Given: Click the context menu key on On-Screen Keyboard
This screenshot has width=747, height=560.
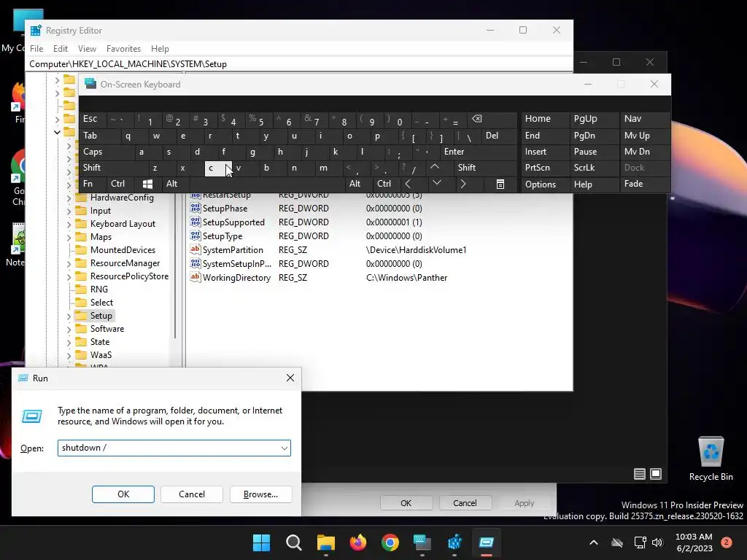Looking at the screenshot, I should (x=500, y=184).
